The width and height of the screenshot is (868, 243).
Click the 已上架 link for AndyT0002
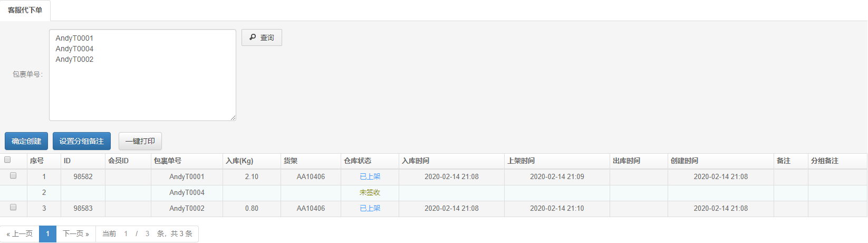(370, 208)
